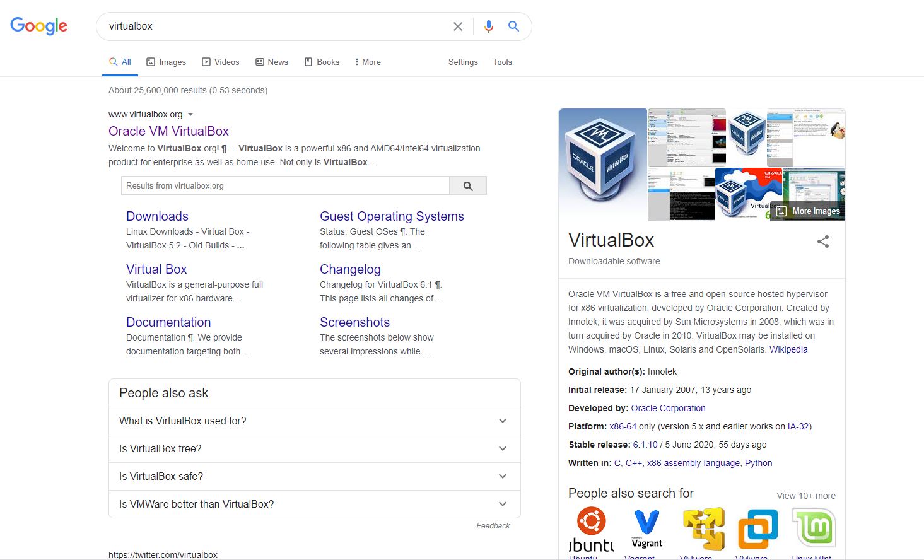
Task: Open the Linux Mint related search icon
Action: tap(814, 528)
